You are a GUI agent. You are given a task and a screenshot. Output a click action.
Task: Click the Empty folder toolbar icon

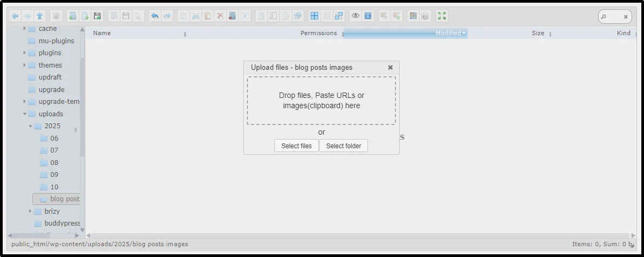click(232, 16)
